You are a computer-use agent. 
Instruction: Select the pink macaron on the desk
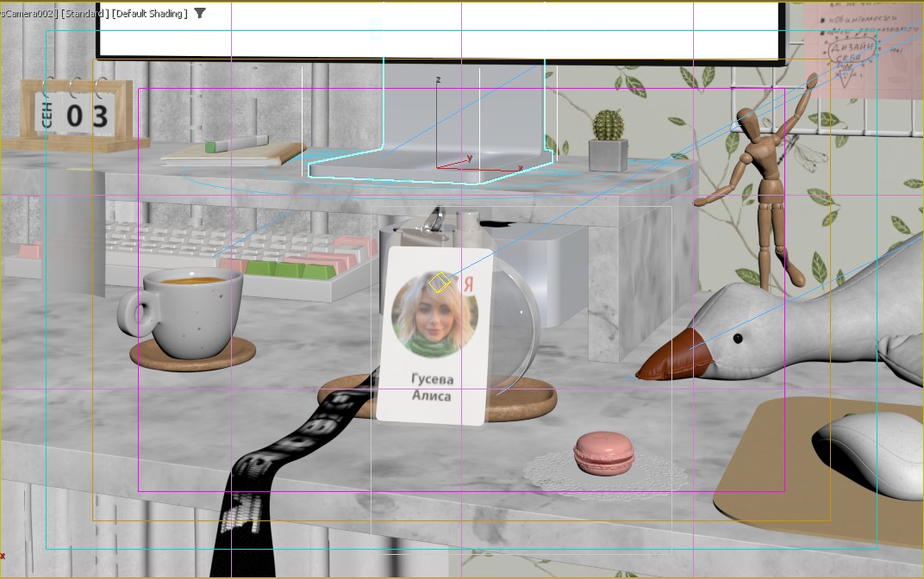point(603,453)
